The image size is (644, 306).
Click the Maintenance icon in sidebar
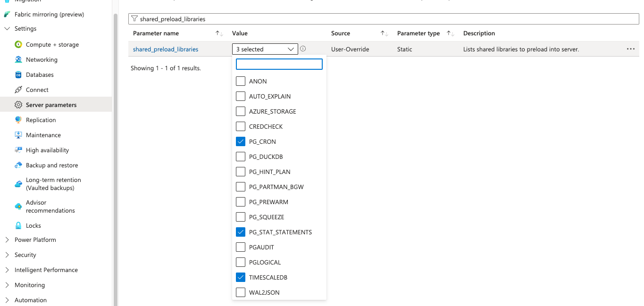pos(18,135)
